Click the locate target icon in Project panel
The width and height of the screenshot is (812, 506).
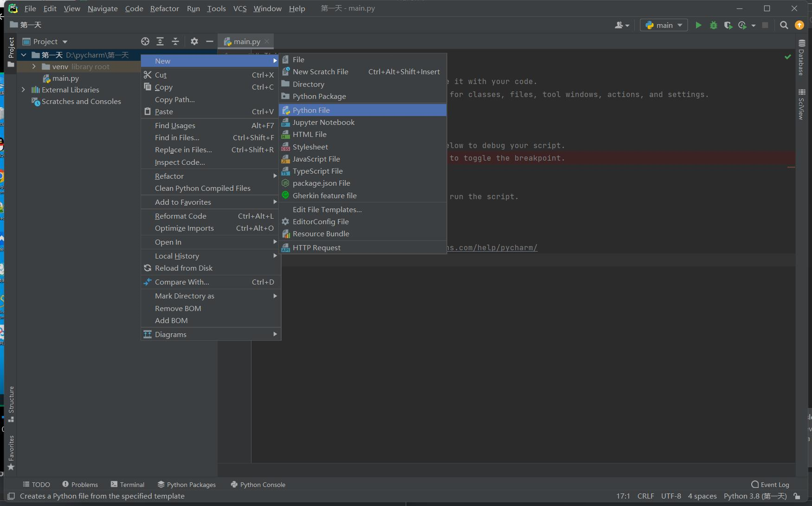point(145,41)
